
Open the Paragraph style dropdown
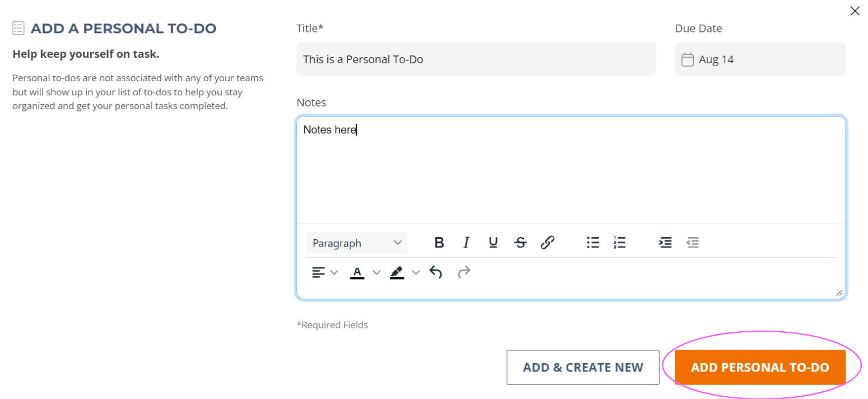(356, 243)
